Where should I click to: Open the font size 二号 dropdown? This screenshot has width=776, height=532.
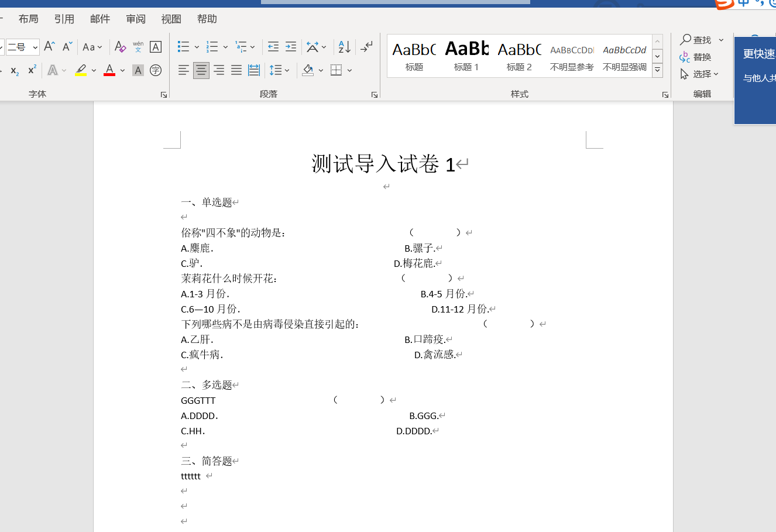point(35,47)
